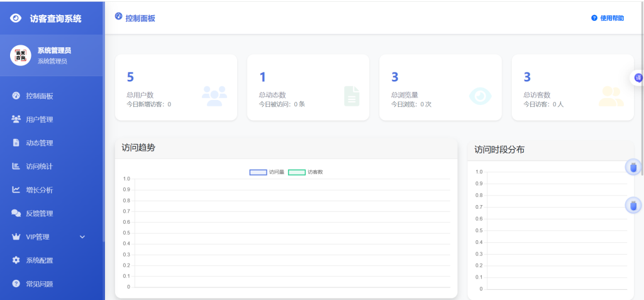Screen dimensions: 644x300
Task: Click the 控制面板 page title text
Action: click(x=140, y=18)
